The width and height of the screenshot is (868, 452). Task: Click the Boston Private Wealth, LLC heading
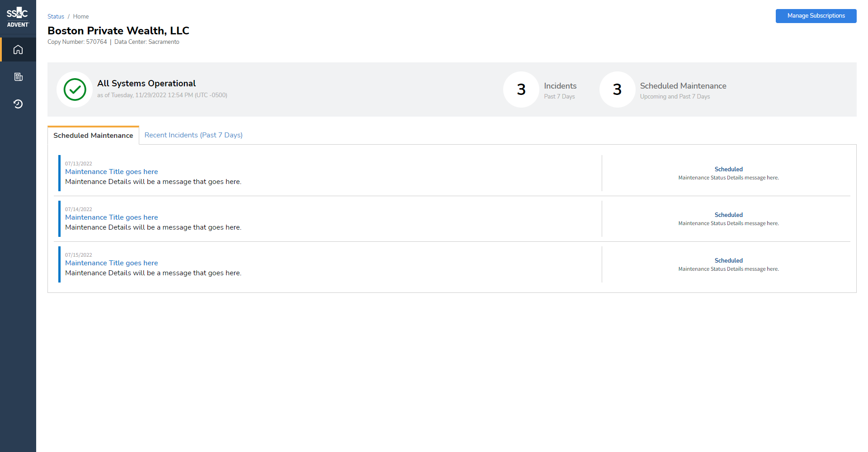[118, 31]
